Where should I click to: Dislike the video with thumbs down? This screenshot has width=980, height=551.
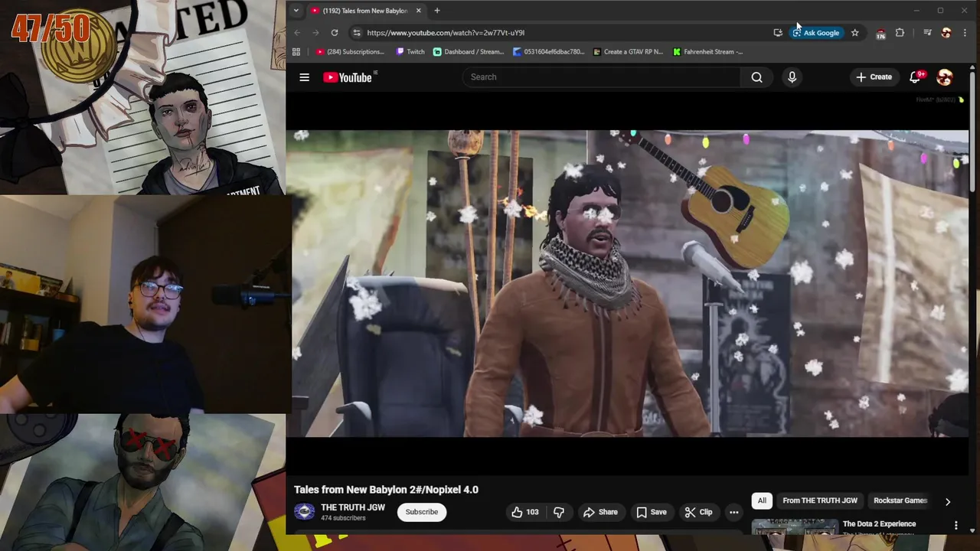(x=559, y=512)
